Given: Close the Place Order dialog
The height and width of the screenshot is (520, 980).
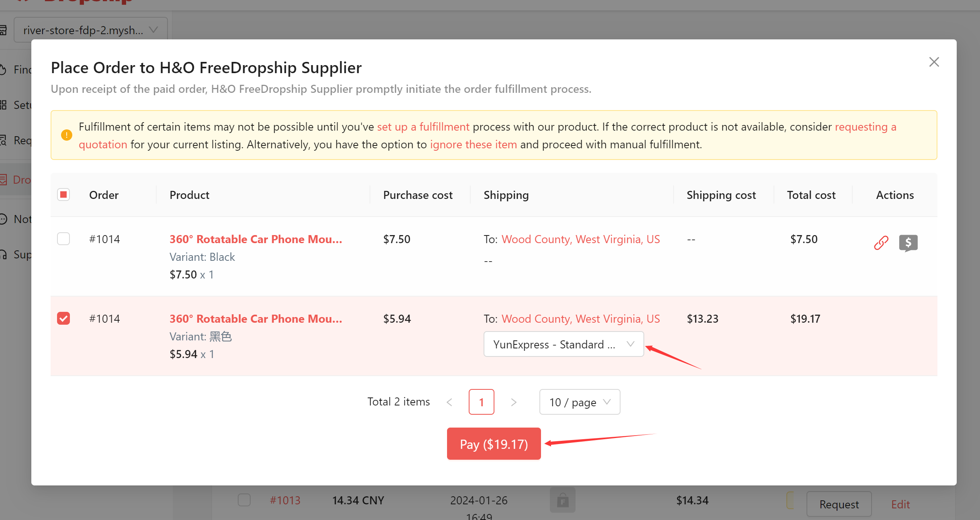Looking at the screenshot, I should (x=934, y=62).
